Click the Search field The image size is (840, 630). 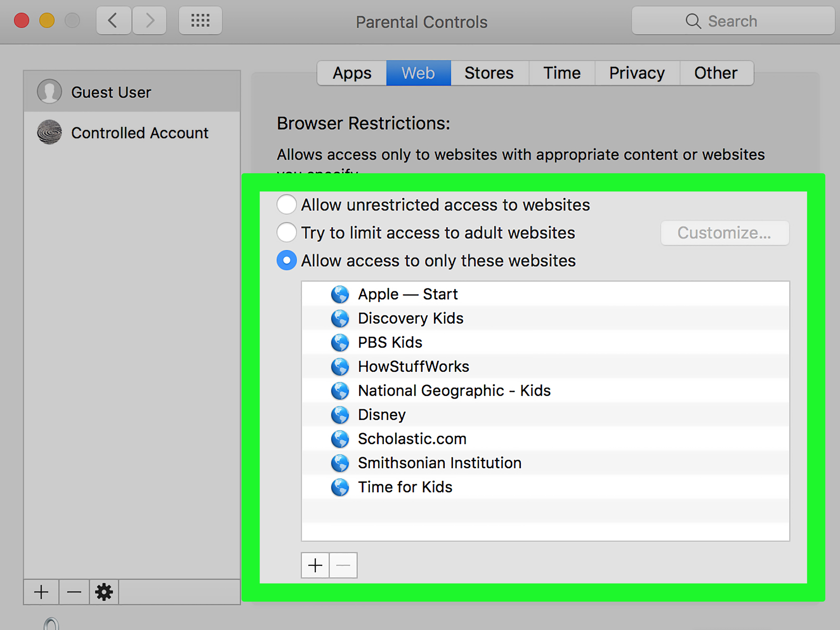tap(733, 21)
